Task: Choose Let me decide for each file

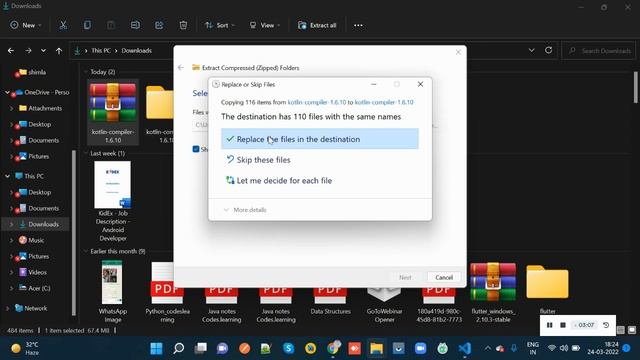Action: pyautogui.click(x=320, y=180)
